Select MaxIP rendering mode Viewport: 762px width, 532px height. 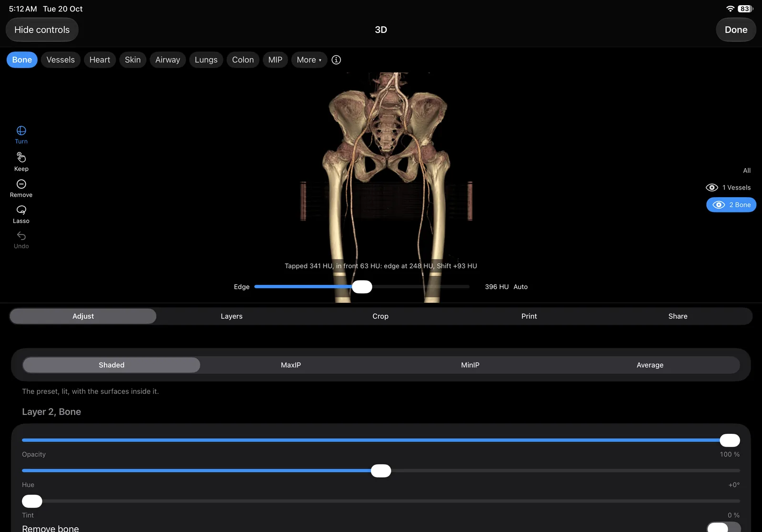(x=291, y=365)
